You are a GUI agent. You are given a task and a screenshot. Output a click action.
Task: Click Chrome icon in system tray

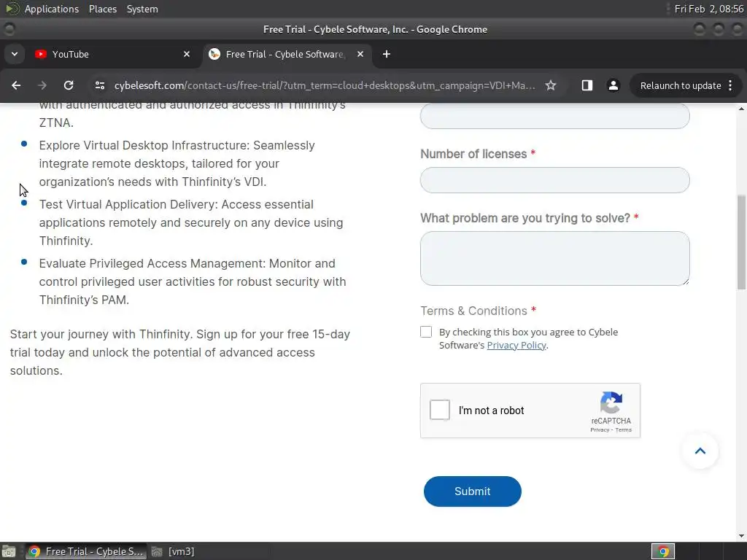[x=663, y=551]
